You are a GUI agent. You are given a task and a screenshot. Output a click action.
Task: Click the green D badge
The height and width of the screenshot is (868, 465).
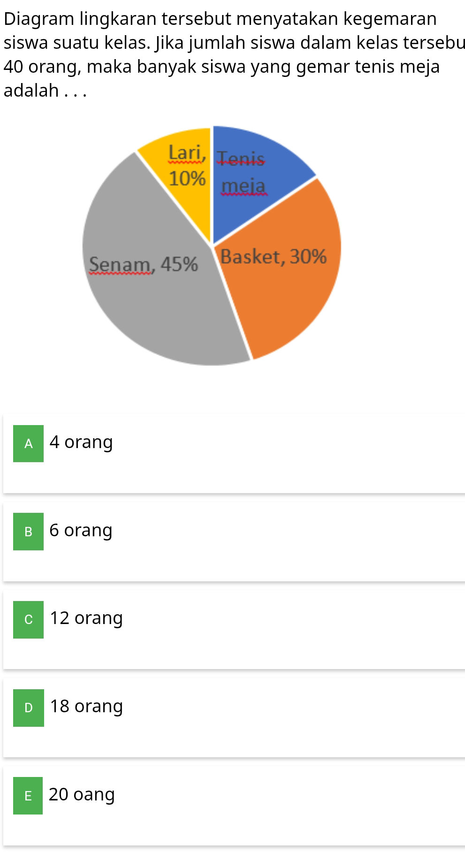tap(28, 706)
